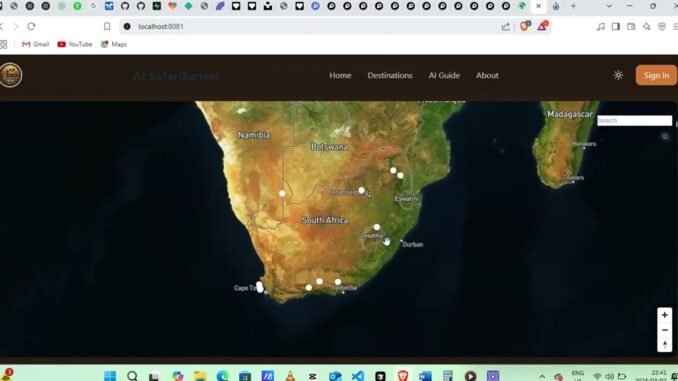Open Microsoft Word from taskbar
This screenshot has height=381, width=678.
425,375
